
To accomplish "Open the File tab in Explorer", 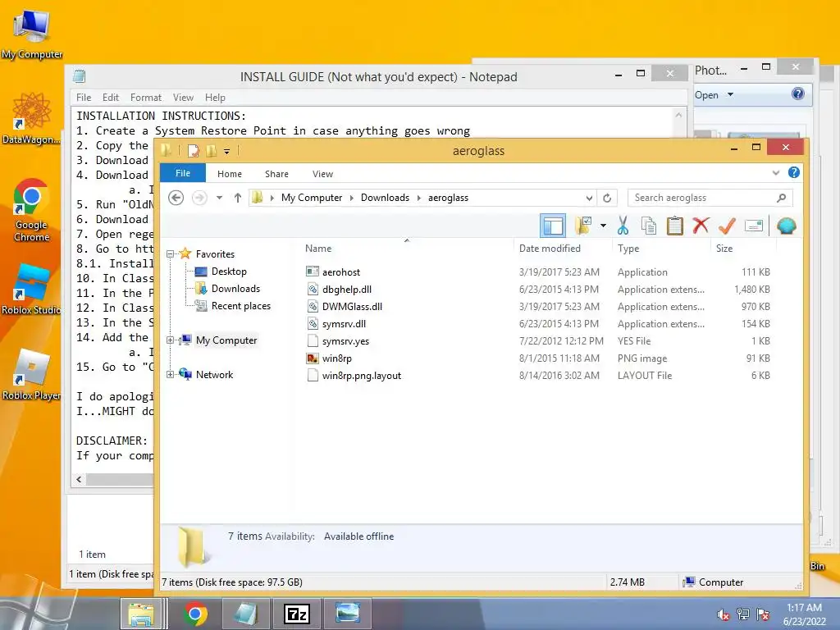I will click(183, 173).
